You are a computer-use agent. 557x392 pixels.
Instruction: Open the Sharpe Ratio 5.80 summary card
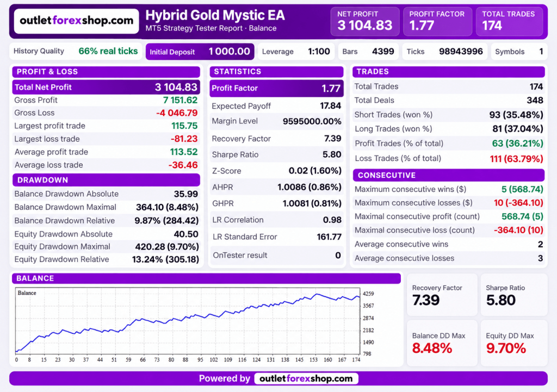pos(514,295)
